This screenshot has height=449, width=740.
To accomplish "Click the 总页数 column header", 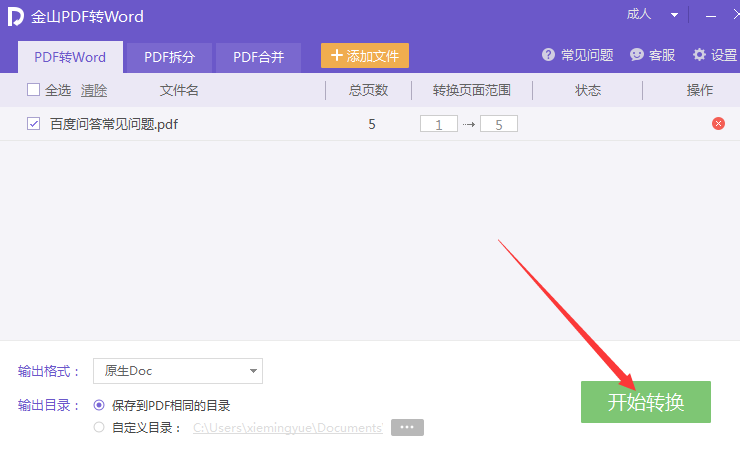I will (x=369, y=90).
